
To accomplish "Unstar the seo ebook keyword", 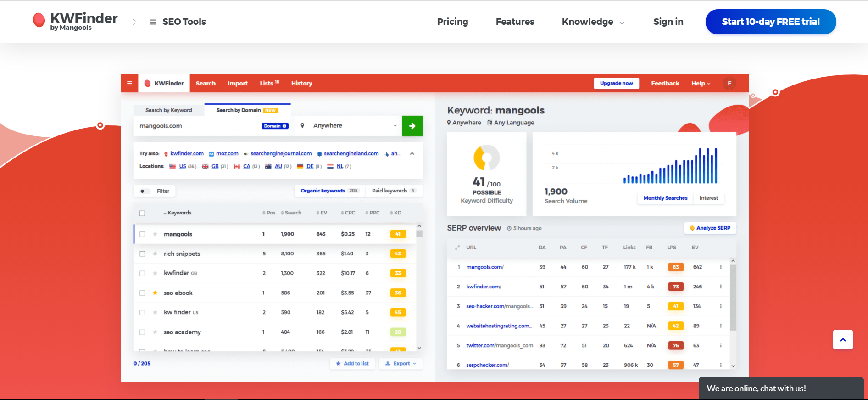I will tap(155, 293).
